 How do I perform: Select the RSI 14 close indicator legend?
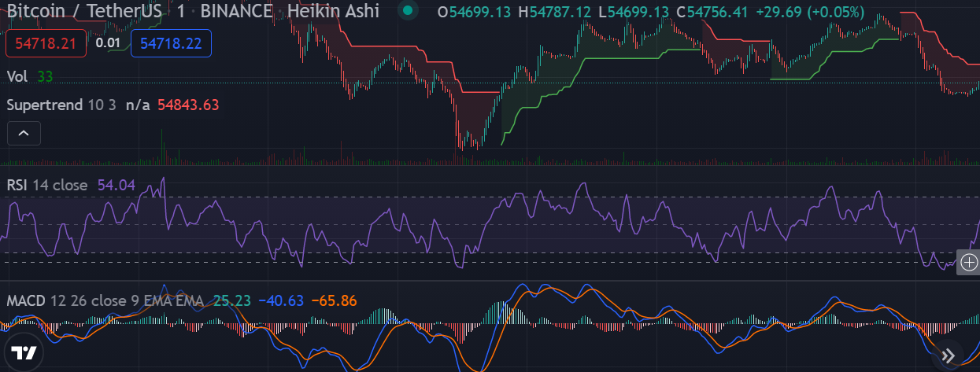click(48, 186)
